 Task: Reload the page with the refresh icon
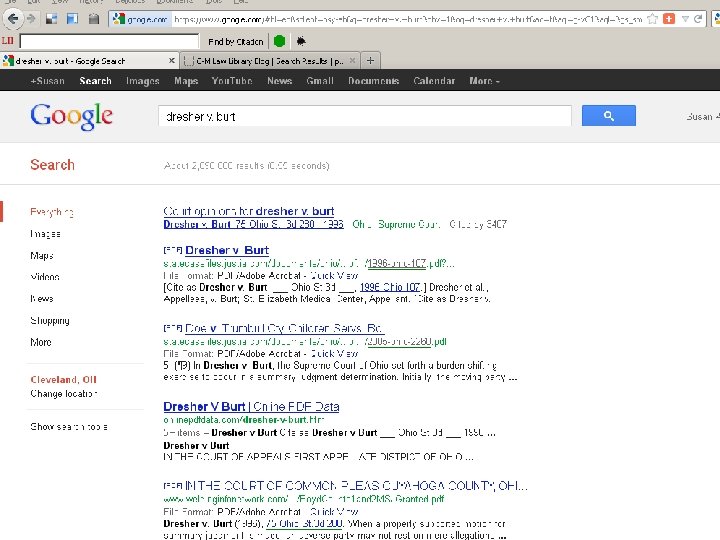(x=698, y=19)
